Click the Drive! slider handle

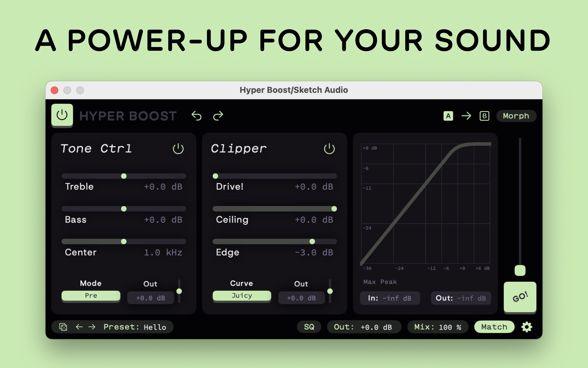coord(215,176)
